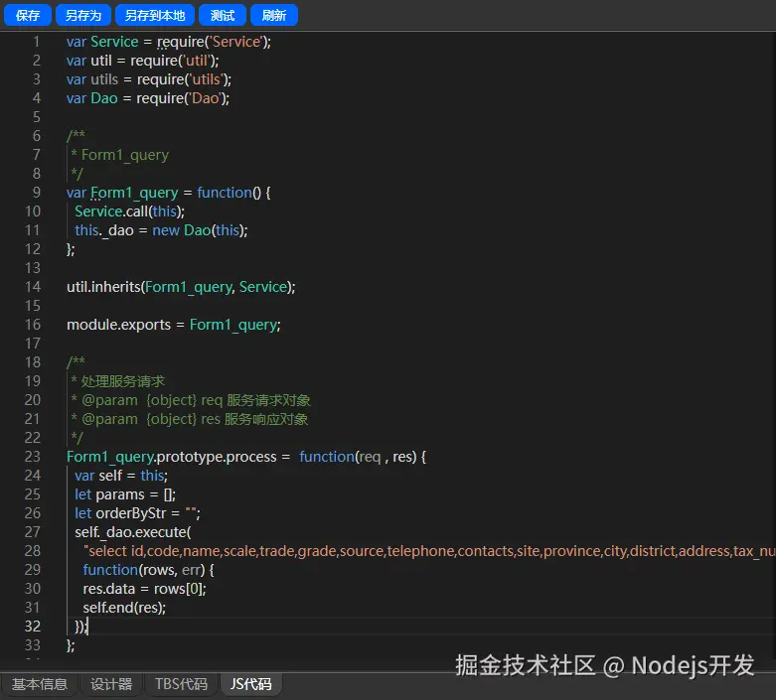Click the "*/" comment end on line 22
The width and height of the screenshot is (776, 700).
(x=77, y=438)
